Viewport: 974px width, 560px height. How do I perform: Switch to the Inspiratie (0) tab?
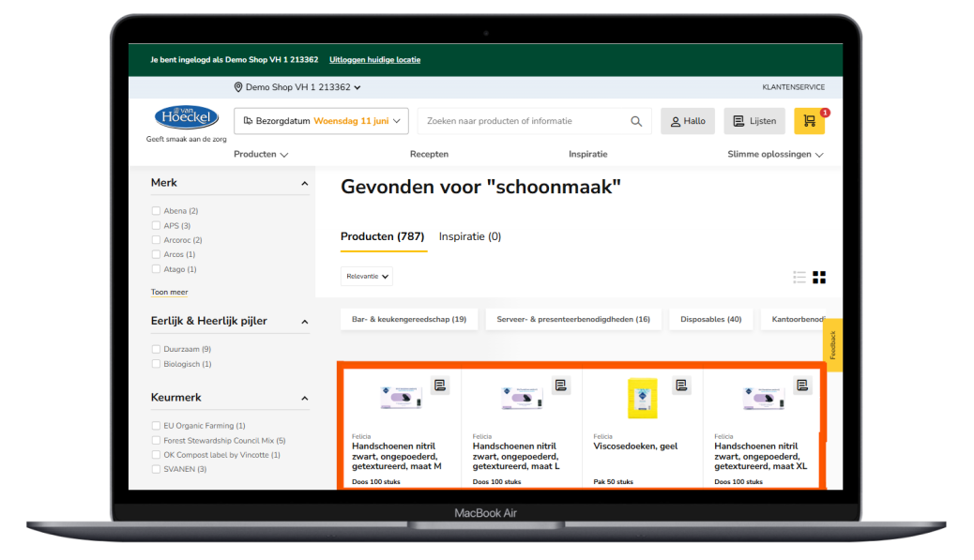click(470, 236)
